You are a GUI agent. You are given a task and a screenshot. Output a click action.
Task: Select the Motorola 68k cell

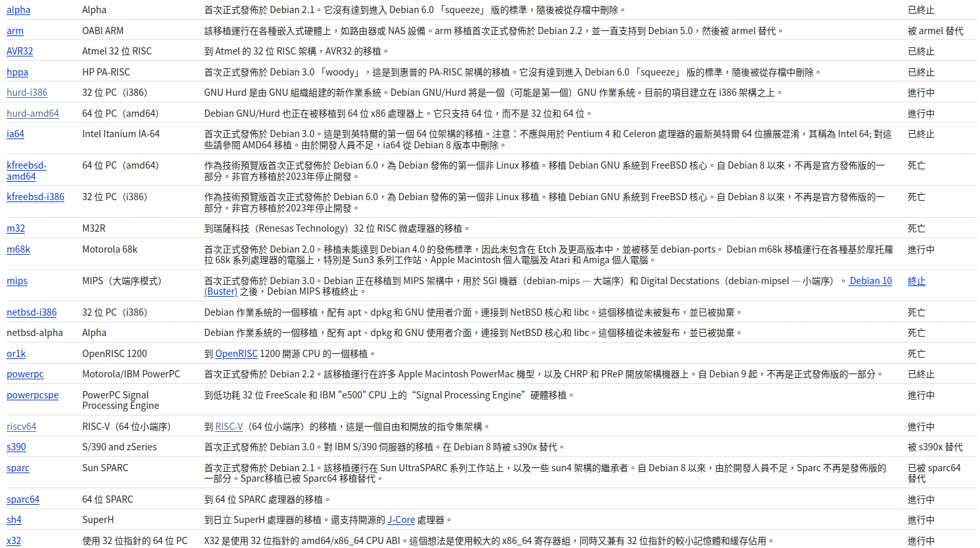point(110,249)
